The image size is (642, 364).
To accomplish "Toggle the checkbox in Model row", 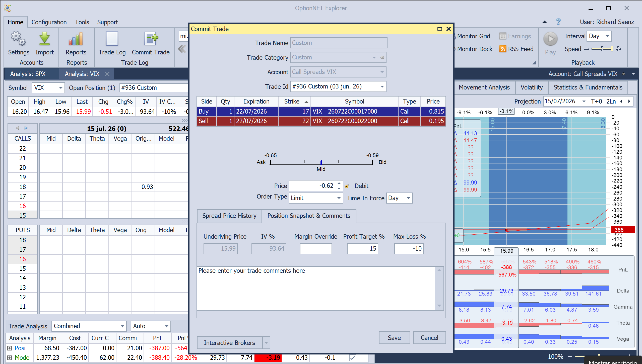I will pyautogui.click(x=353, y=358).
